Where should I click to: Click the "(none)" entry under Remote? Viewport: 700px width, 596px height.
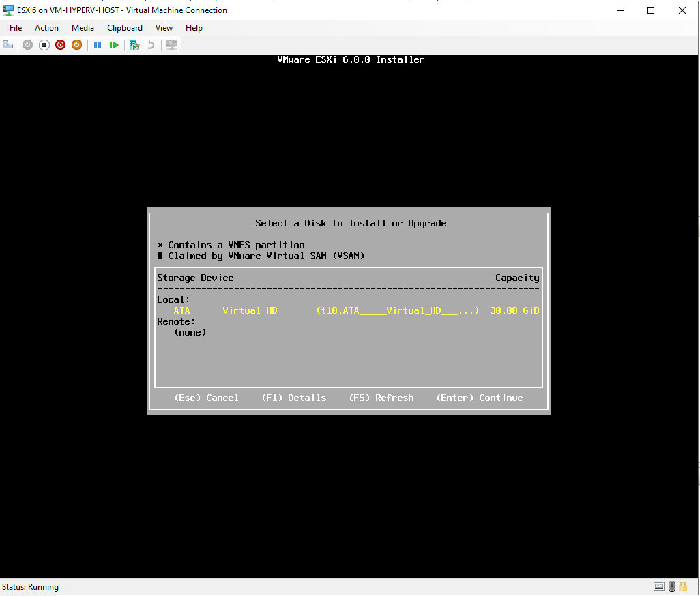(x=190, y=332)
